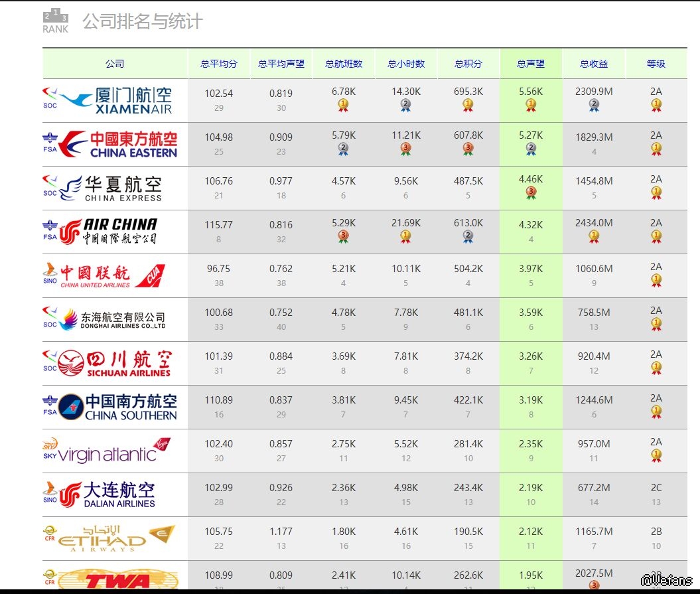
Task: Click gold medal under Xiamen Air 695.3K points
Action: coord(468,106)
